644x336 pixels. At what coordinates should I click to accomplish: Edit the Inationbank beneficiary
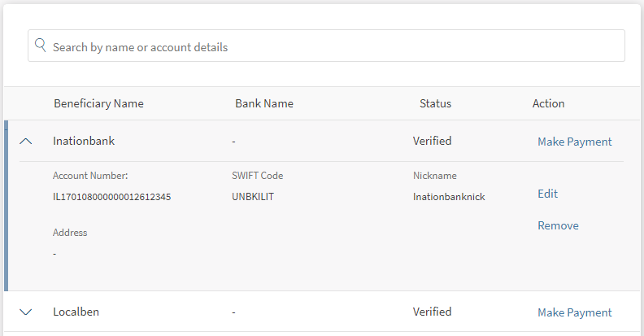(x=547, y=194)
